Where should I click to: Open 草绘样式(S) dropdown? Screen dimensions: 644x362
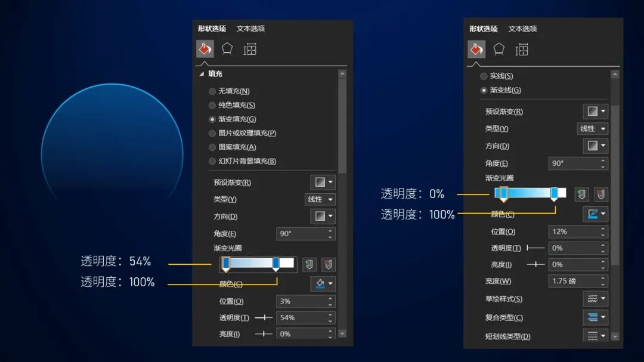pos(596,299)
